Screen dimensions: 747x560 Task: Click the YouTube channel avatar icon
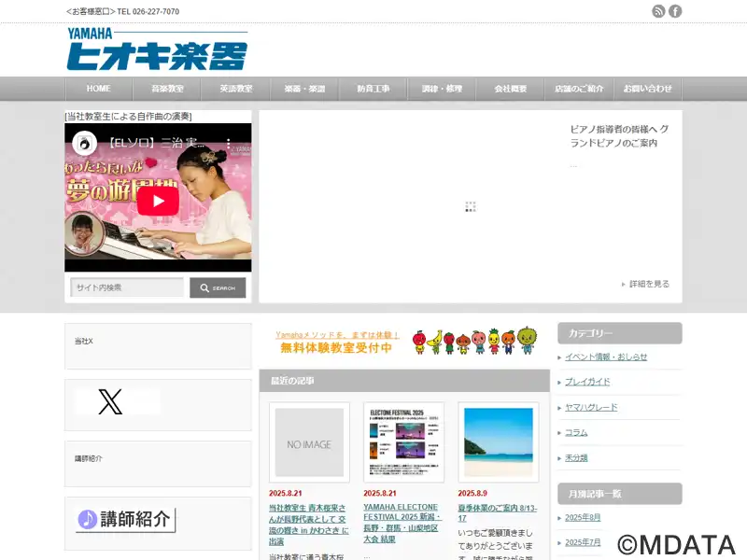click(85, 143)
